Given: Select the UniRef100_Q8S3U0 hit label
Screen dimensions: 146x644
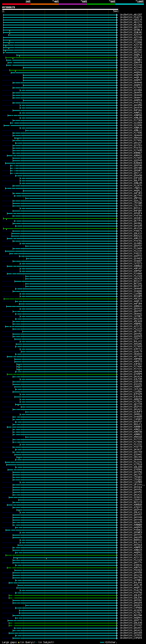Looking at the screenshot, I should pyautogui.click(x=131, y=50).
